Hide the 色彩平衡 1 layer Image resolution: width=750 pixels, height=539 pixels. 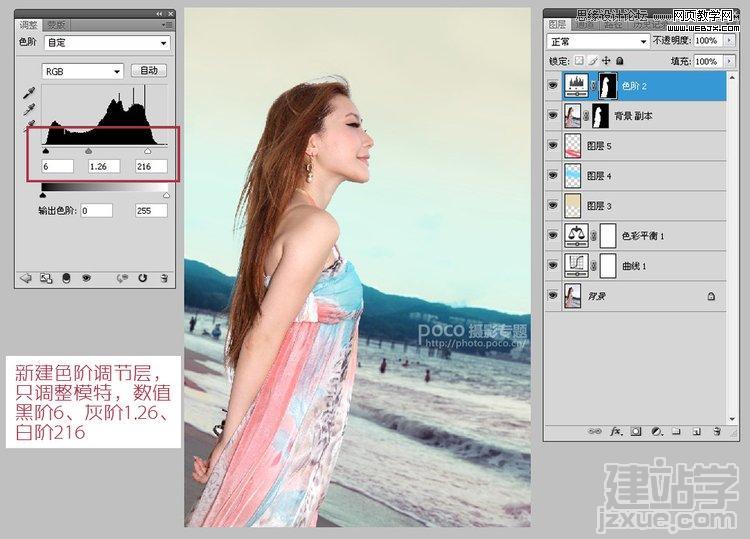553,236
